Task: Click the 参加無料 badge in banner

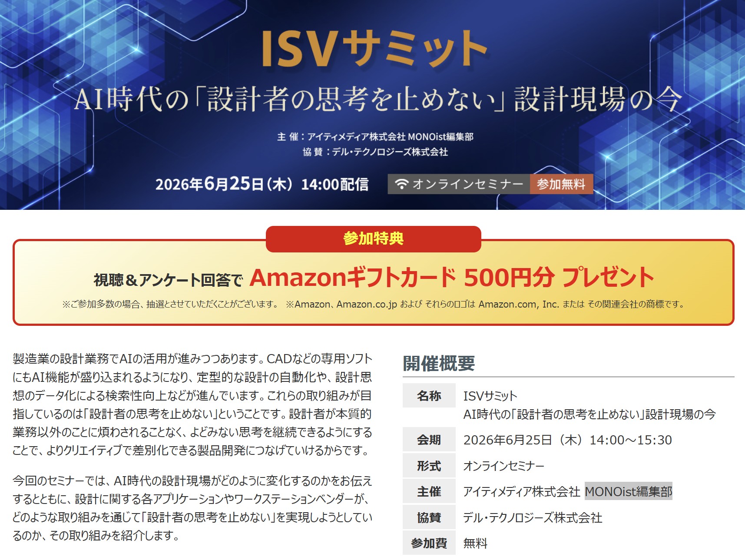Action: click(561, 184)
